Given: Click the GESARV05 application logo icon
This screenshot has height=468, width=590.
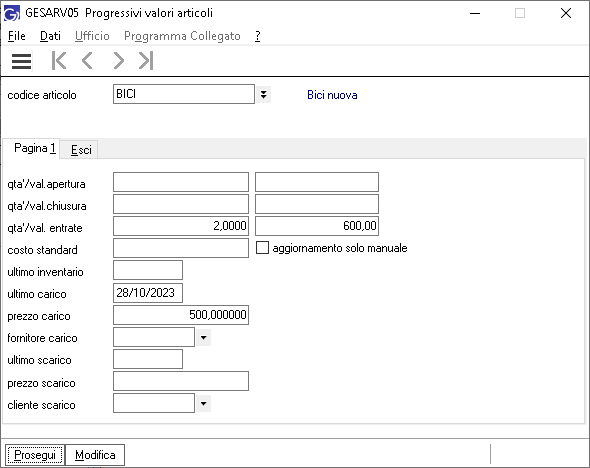Looking at the screenshot, I should click(12, 13).
